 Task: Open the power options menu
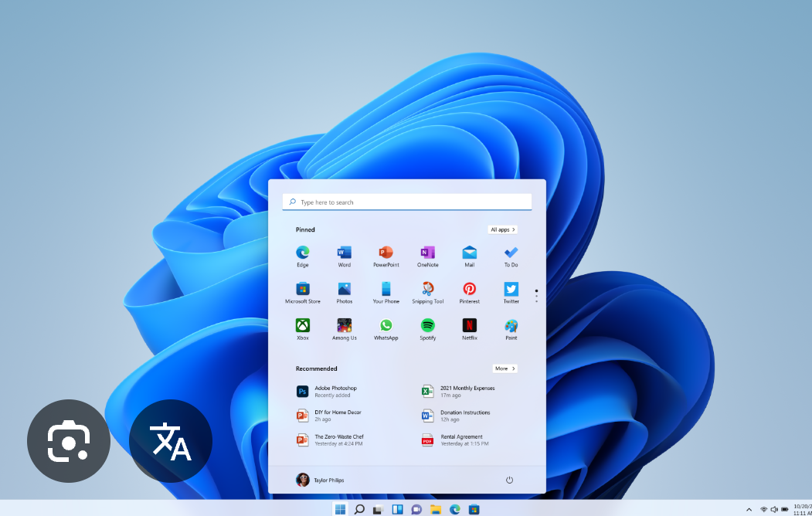click(x=509, y=479)
